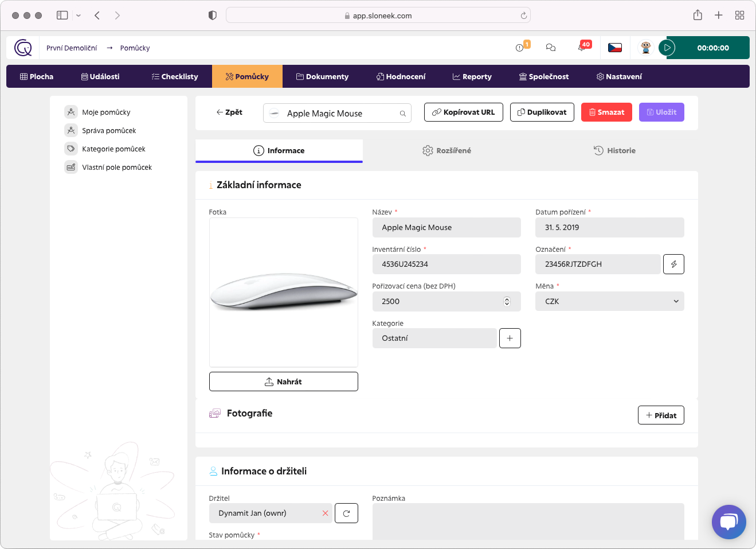Reload page in Safari address bar
Screen dimensions: 756x549
523,15
